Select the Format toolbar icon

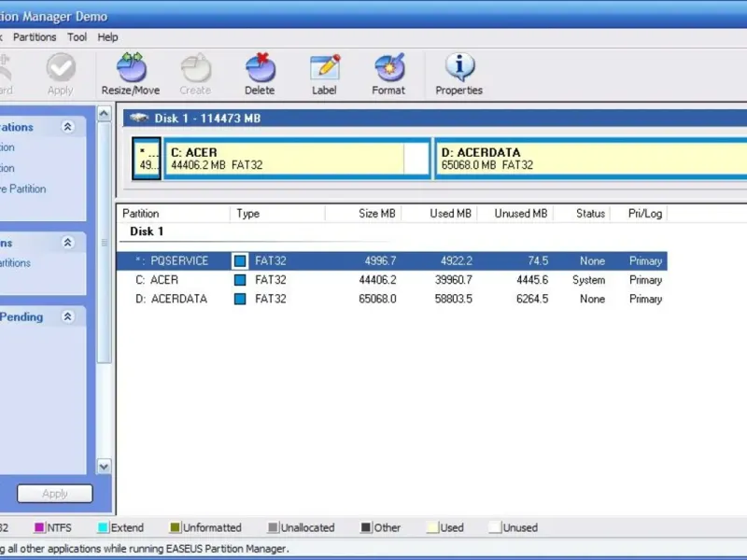click(x=388, y=74)
